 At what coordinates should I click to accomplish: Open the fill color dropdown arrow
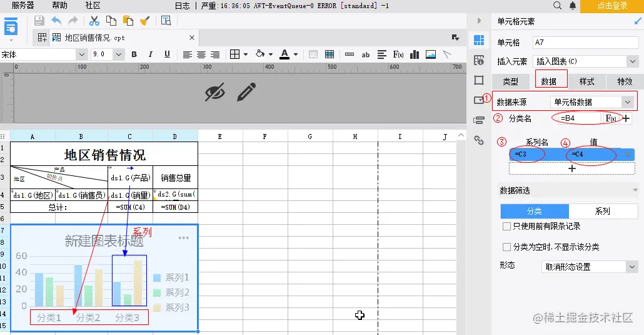pos(271,54)
